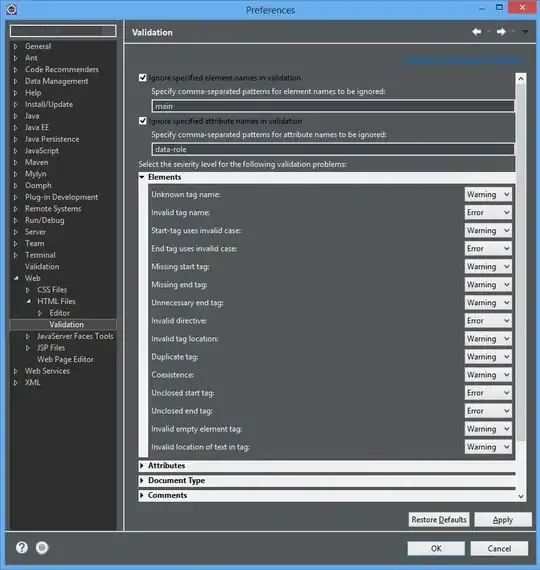Click the blue project settings link
Screen dimensions: 540x570
(464, 59)
